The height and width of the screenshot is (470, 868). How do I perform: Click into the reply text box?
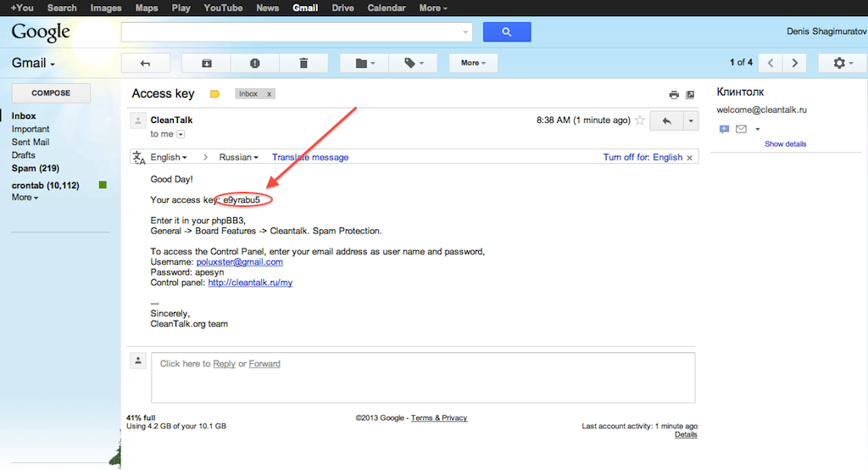(422, 383)
